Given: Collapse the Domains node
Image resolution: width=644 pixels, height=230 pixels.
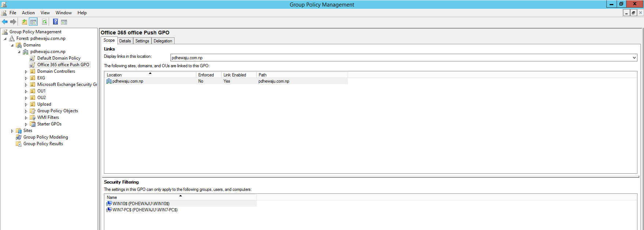Looking at the screenshot, I should 12,45.
